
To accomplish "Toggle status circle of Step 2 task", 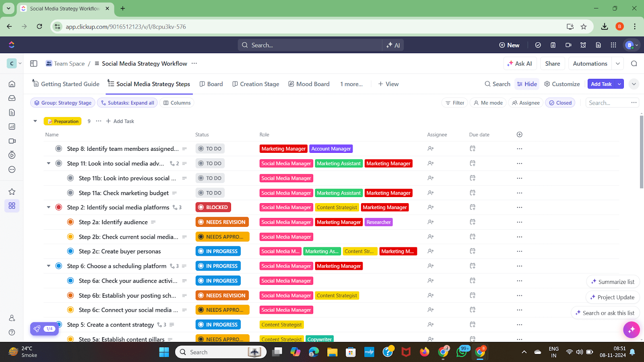I will (x=59, y=207).
